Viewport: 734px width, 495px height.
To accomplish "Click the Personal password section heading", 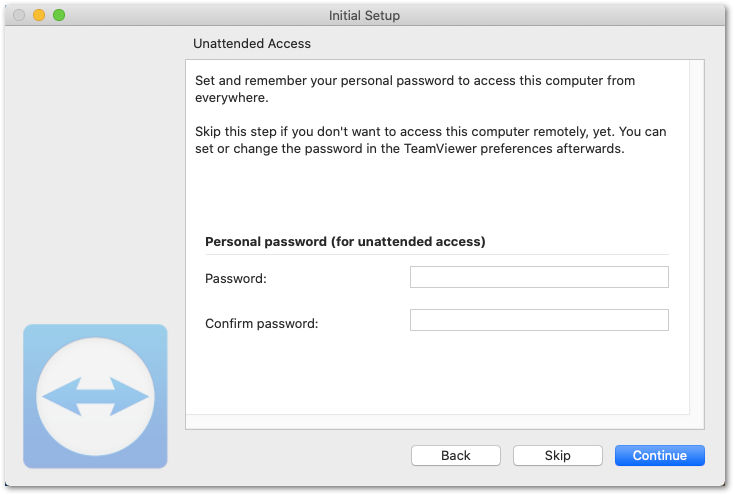I will (x=345, y=242).
